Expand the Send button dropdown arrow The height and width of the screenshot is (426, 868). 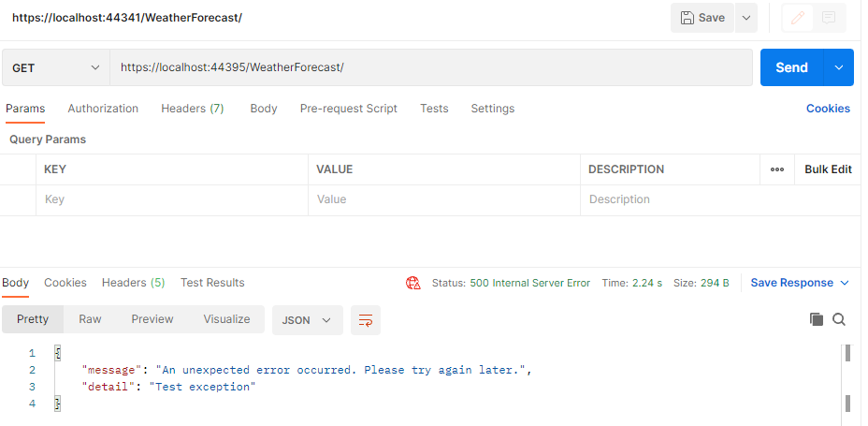pyautogui.click(x=839, y=67)
